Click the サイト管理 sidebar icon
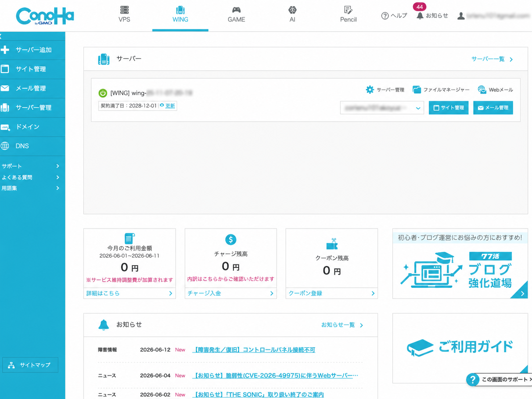532x399 pixels. tap(5, 69)
